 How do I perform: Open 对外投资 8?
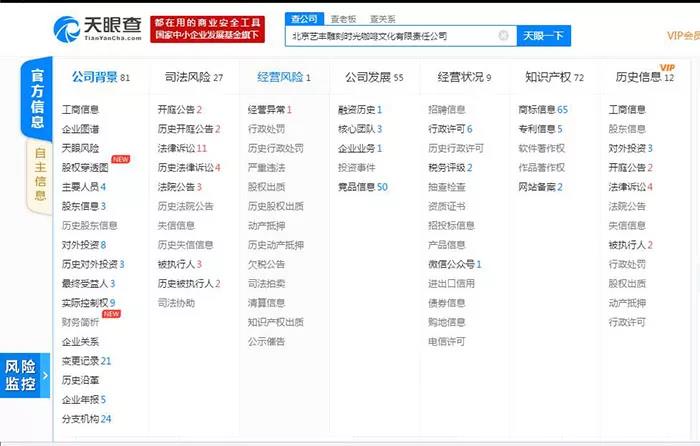click(84, 245)
